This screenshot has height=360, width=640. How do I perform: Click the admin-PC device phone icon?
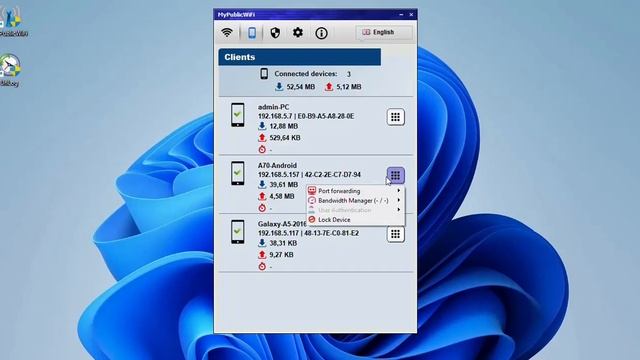pos(238,115)
